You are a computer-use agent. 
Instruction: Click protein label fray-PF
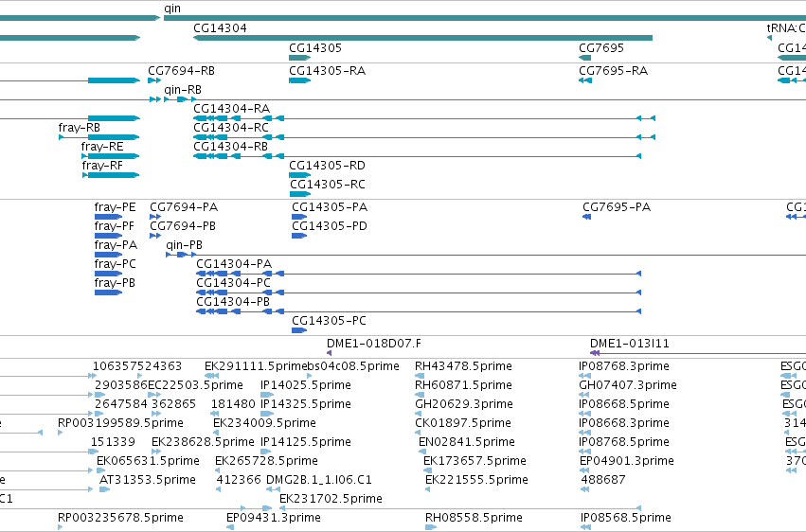114,226
